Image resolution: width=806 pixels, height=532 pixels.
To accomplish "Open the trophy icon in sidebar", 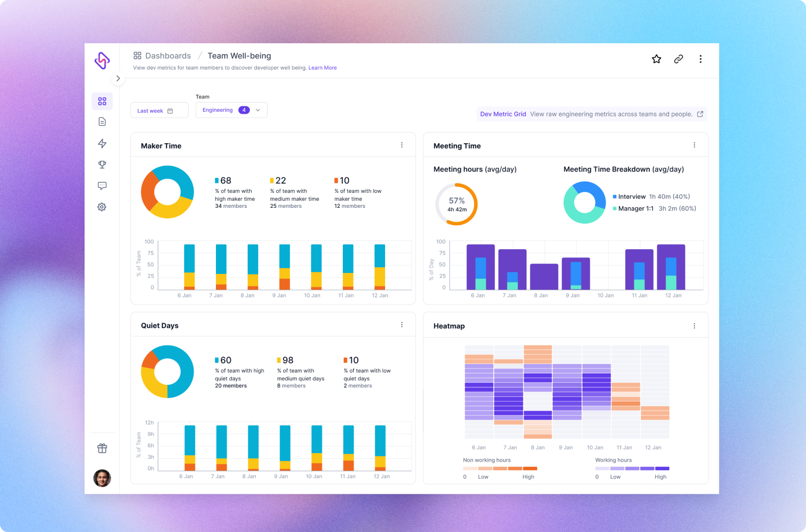I will pyautogui.click(x=102, y=165).
